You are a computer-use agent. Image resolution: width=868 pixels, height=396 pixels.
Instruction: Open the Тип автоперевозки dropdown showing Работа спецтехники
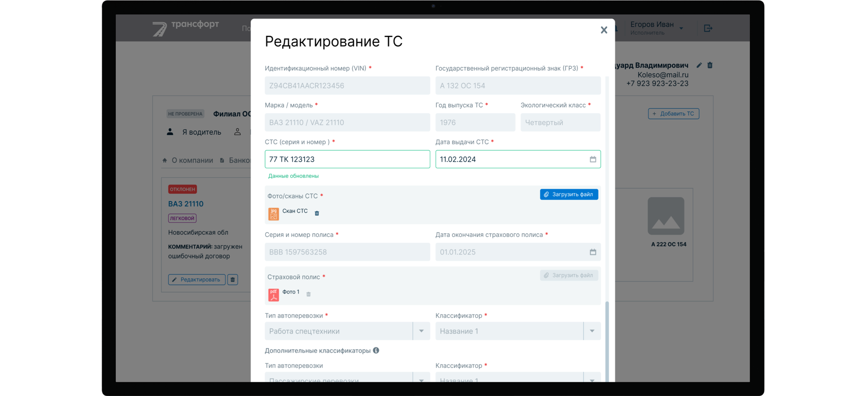[421, 331]
